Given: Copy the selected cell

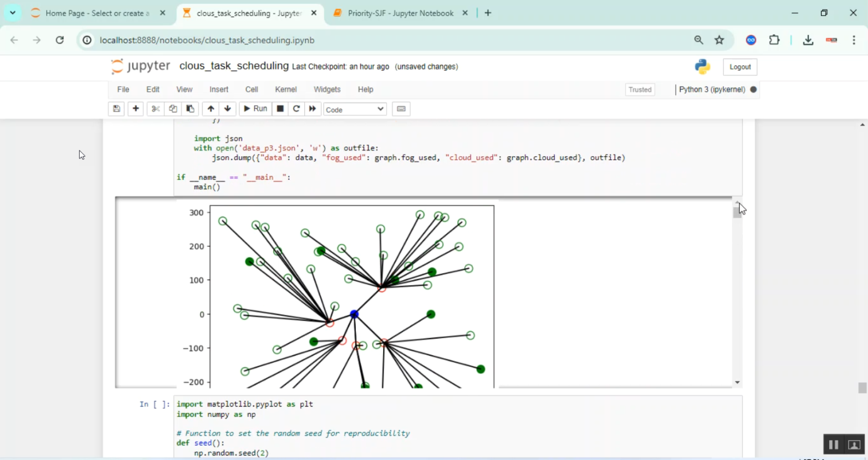Looking at the screenshot, I should 172,109.
